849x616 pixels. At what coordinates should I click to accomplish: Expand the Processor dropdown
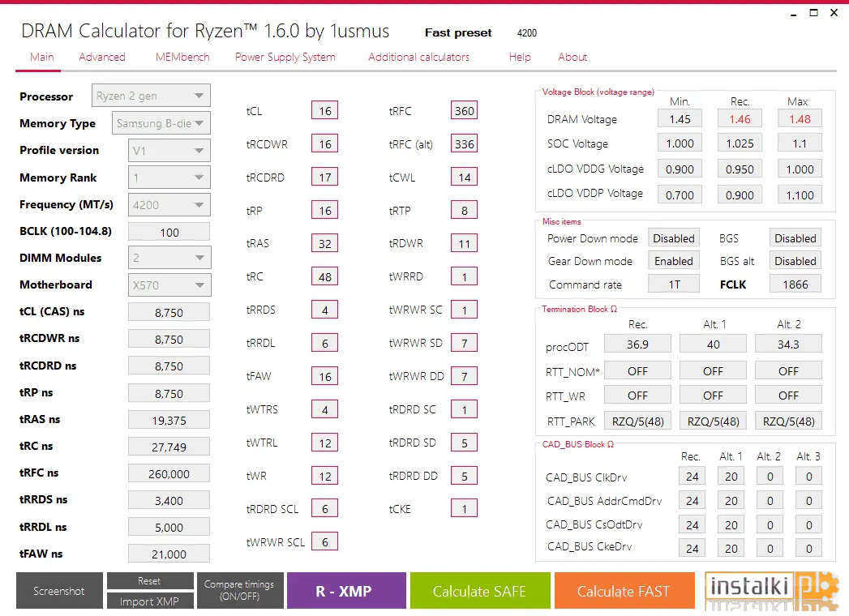click(151, 96)
